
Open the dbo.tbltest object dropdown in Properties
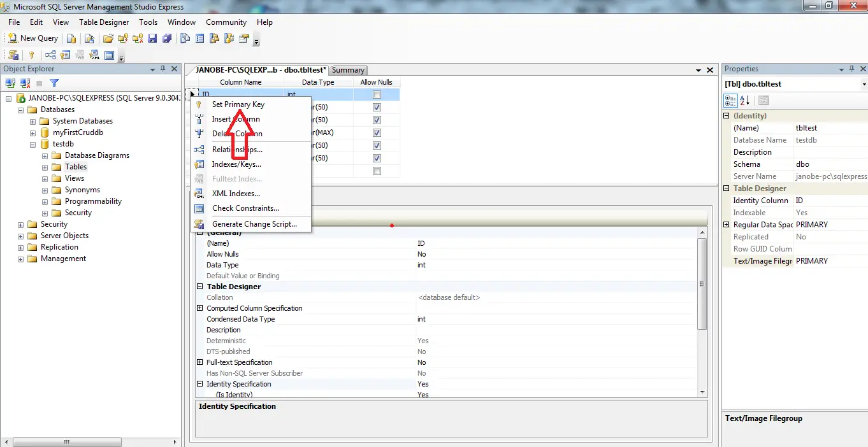click(x=864, y=84)
